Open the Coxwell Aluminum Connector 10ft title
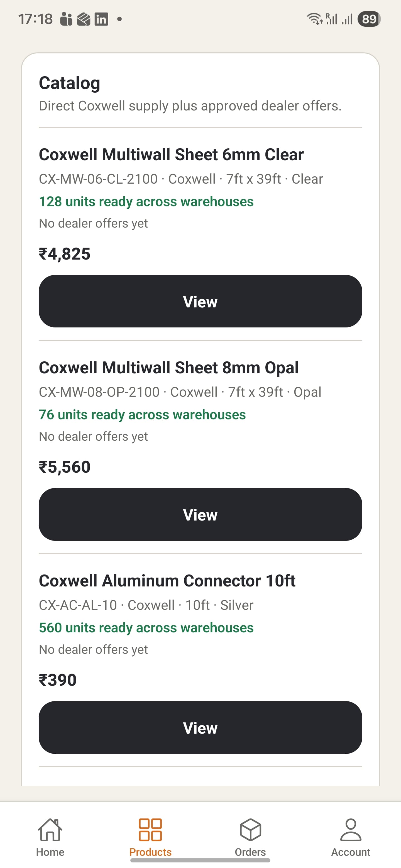This screenshot has width=401, height=868. coord(167,581)
